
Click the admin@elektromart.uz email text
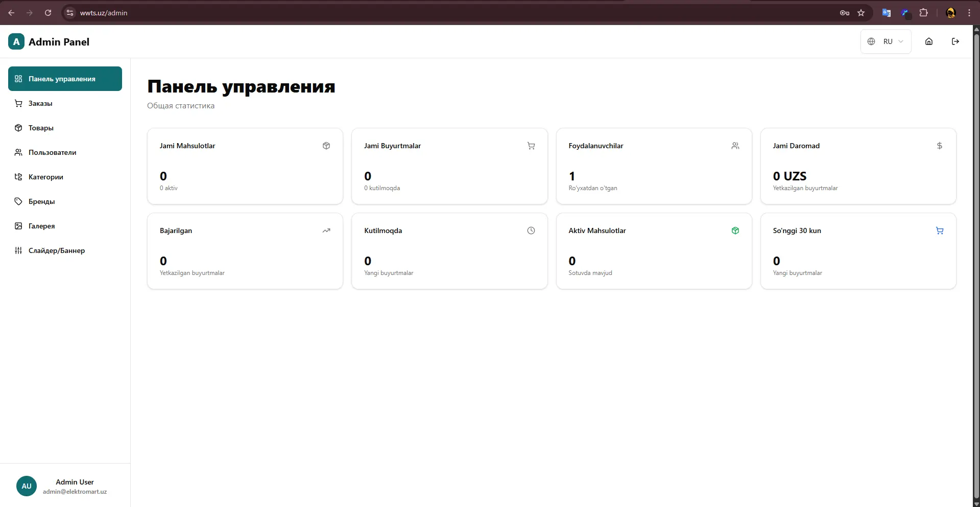coord(75,492)
